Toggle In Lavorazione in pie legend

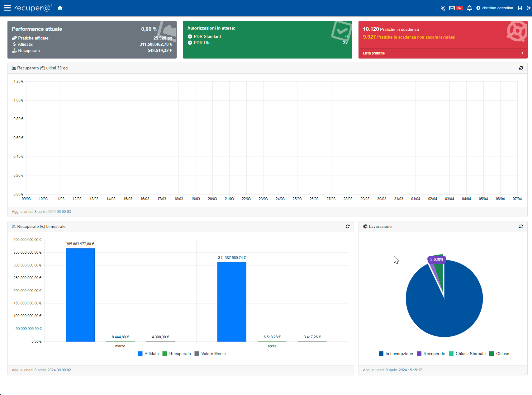(396, 354)
